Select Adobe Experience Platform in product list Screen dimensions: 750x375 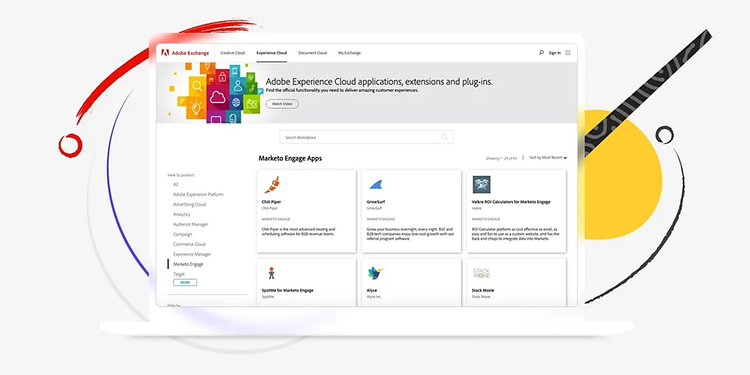pos(198,195)
